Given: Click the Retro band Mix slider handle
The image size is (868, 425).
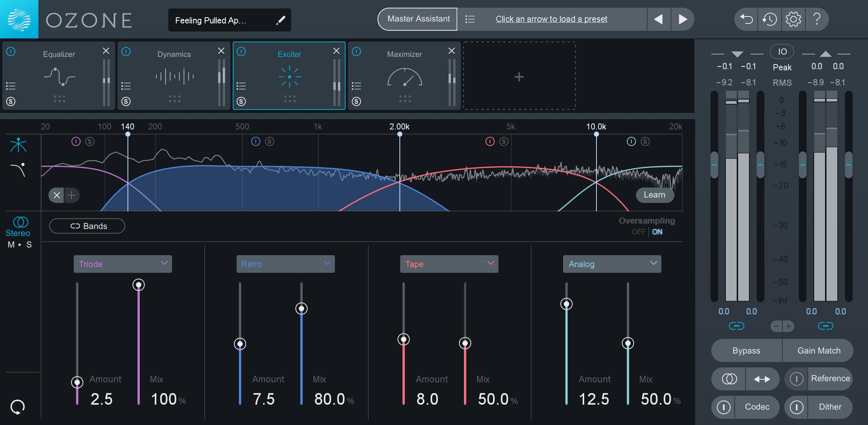Looking at the screenshot, I should (x=301, y=309).
